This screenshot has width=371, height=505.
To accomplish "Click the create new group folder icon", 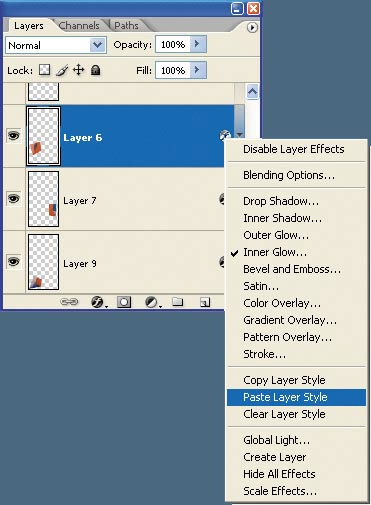I will [177, 302].
